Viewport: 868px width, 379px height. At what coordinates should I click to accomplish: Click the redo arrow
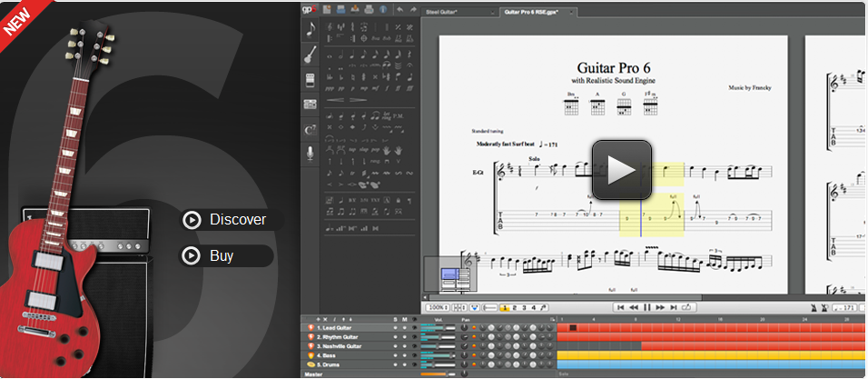pos(413,9)
